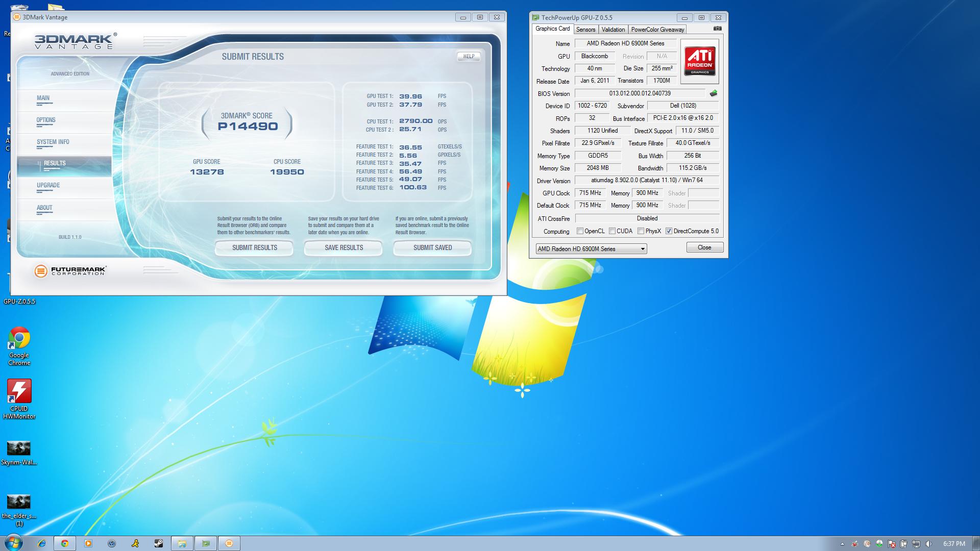980x551 pixels.
Task: Click the GPU-Z Name field value
Action: click(625, 43)
